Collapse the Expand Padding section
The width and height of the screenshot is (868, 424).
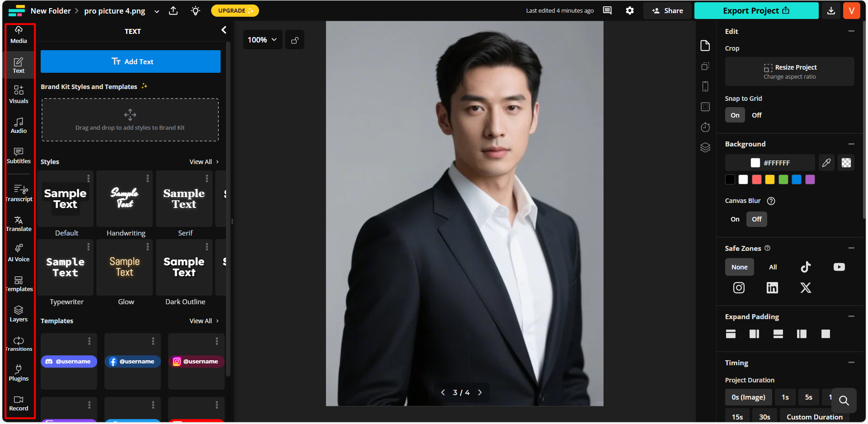pyautogui.click(x=851, y=316)
